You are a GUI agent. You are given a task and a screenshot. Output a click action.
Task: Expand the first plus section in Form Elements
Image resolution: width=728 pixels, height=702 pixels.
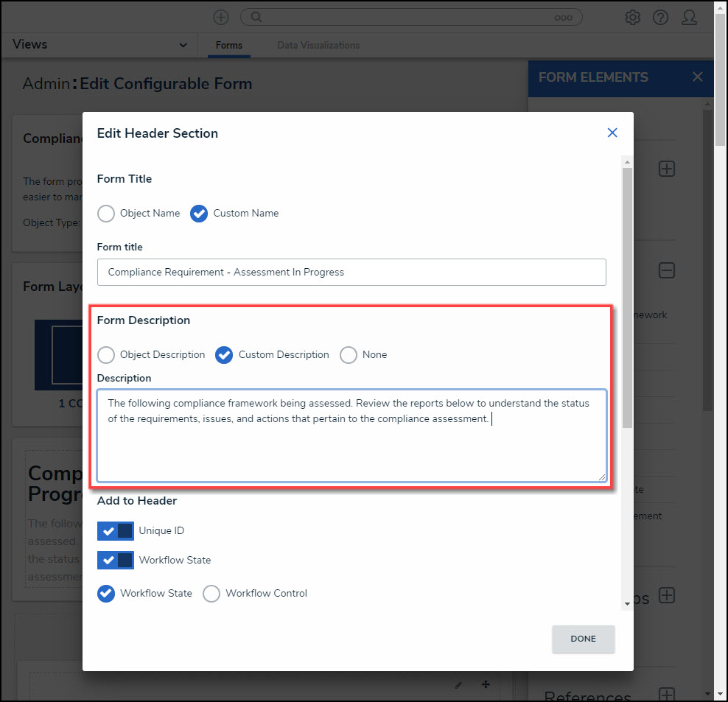tap(667, 169)
